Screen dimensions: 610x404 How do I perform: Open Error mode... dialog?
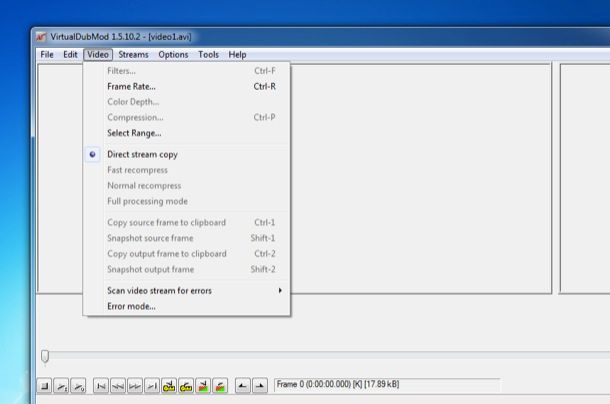click(x=188, y=306)
